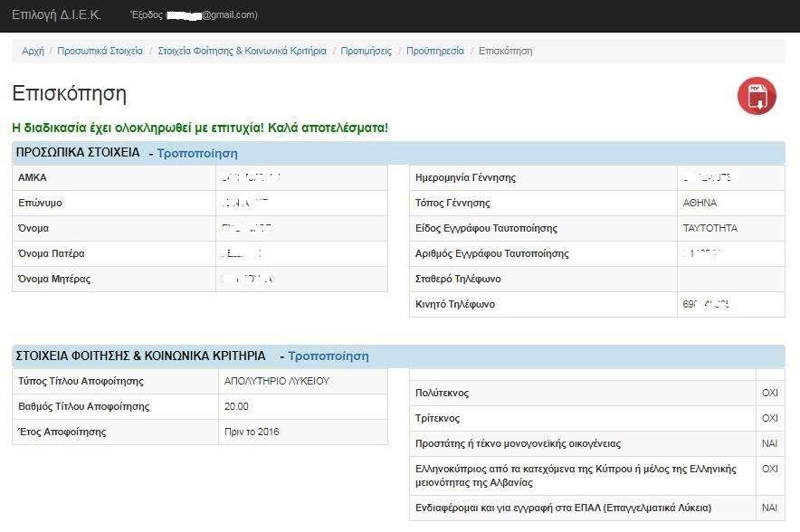Select the Έτος Αποφοίτησης label

(62, 432)
